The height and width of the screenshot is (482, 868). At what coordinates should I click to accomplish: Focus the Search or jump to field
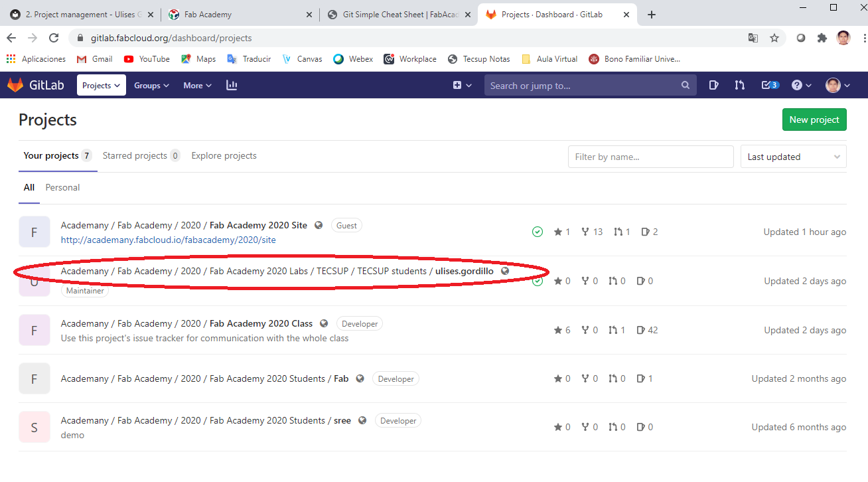(x=591, y=85)
